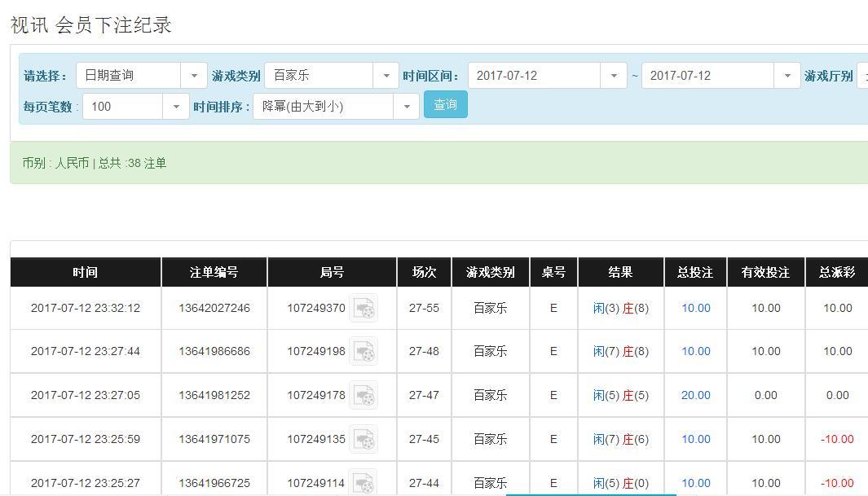The width and height of the screenshot is (868, 496).
Task: Click bet number 13642027246
Action: click(x=214, y=308)
